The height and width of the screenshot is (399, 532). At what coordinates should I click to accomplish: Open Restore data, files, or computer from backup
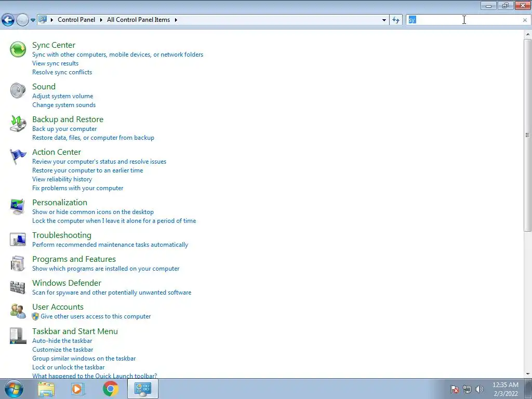pos(94,138)
